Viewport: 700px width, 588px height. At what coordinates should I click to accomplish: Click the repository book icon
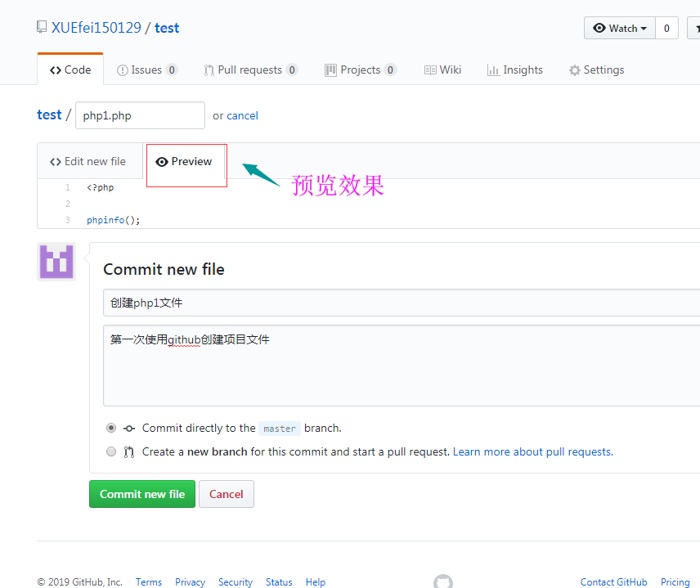tap(42, 27)
